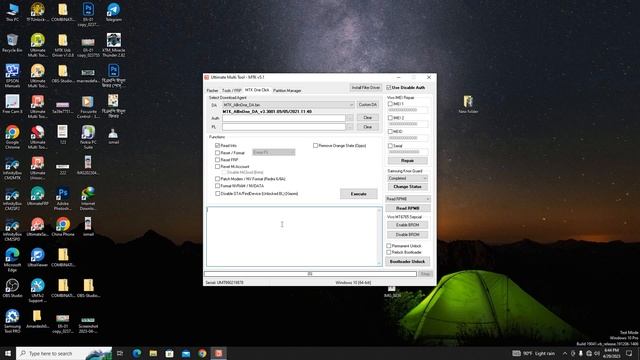Click the Enable BROM button
Screen dimensions: 640x360
tap(407, 225)
